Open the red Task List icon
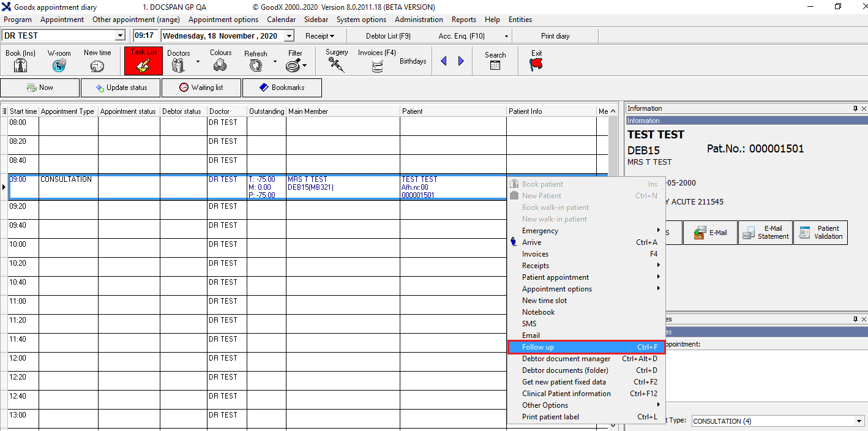Image resolution: width=868 pixels, height=431 pixels. click(x=143, y=61)
